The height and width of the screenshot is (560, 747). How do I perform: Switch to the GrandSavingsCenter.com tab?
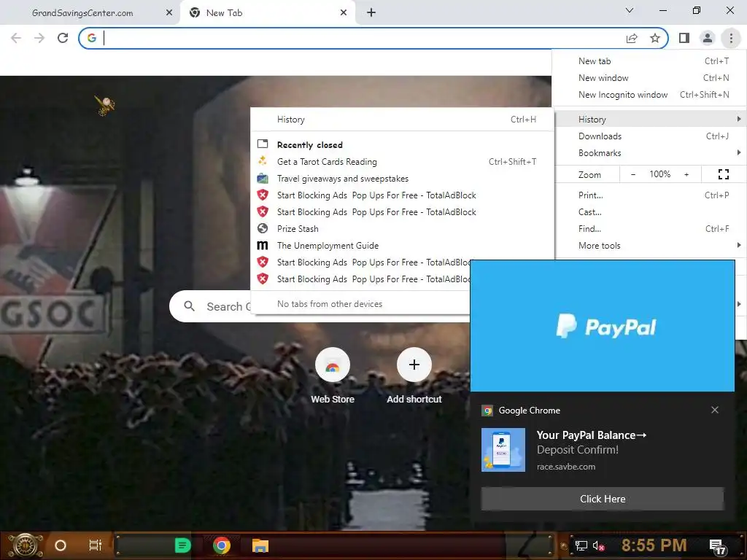[82, 13]
